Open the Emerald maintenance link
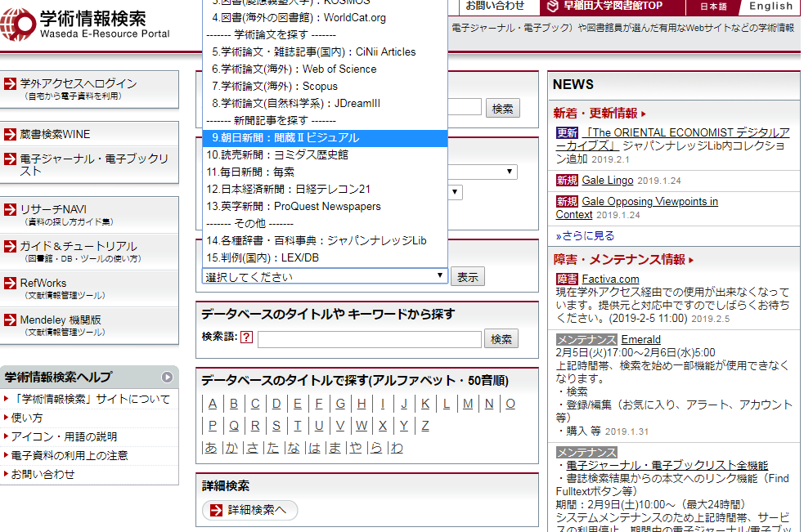This screenshot has width=804, height=532. (x=641, y=339)
